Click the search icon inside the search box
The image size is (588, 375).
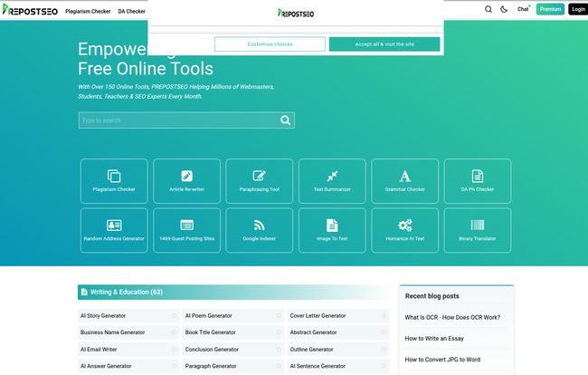point(285,120)
